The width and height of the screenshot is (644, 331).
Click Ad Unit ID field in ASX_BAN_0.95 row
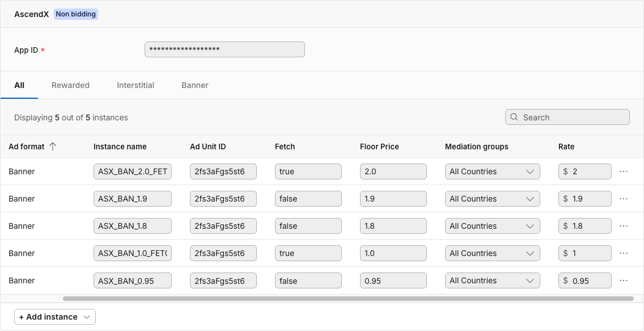223,280
